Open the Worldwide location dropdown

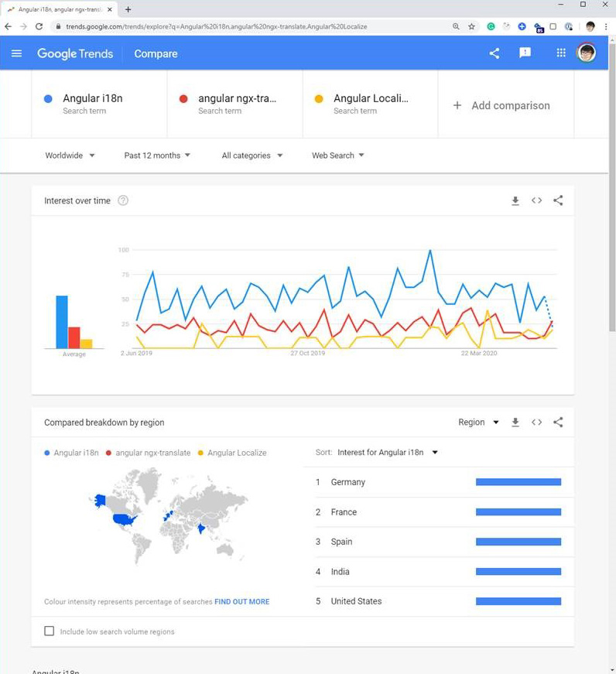coord(70,156)
